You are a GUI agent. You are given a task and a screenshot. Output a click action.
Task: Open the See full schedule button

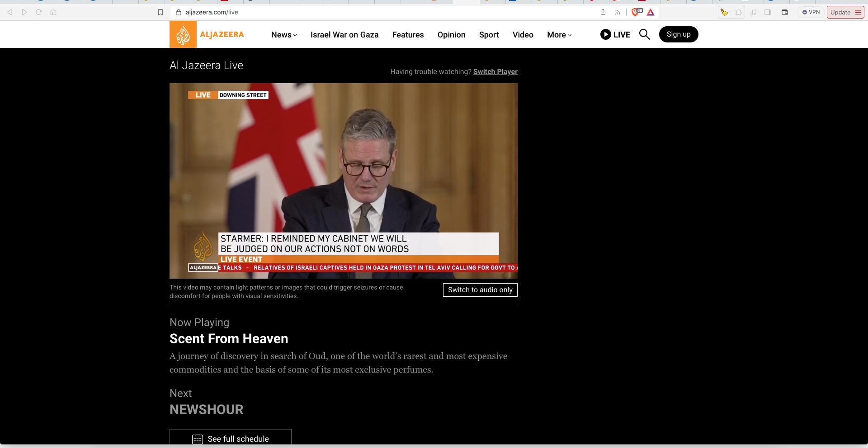pos(231,438)
